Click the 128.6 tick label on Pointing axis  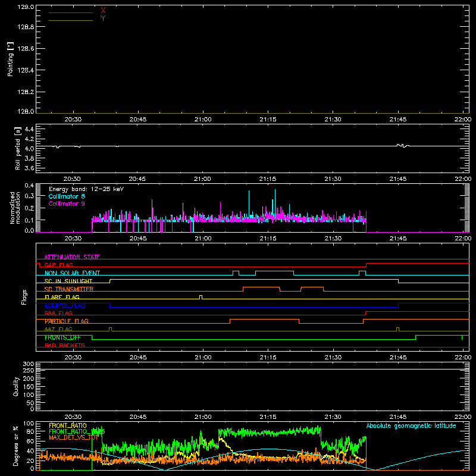(x=26, y=49)
